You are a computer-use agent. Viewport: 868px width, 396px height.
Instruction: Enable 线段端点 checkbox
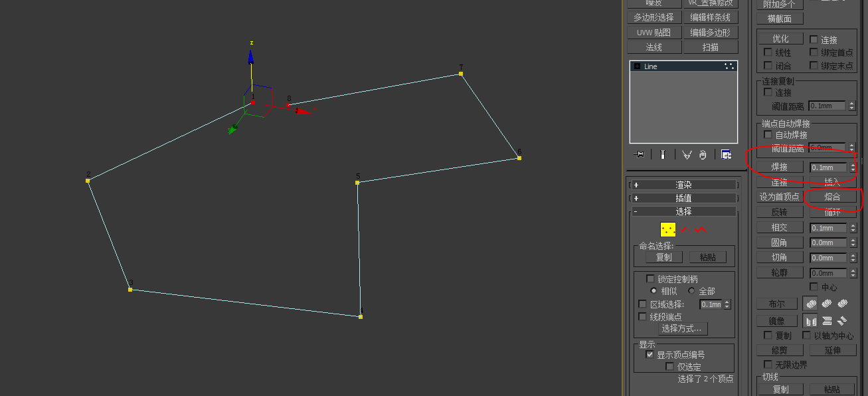(x=642, y=316)
